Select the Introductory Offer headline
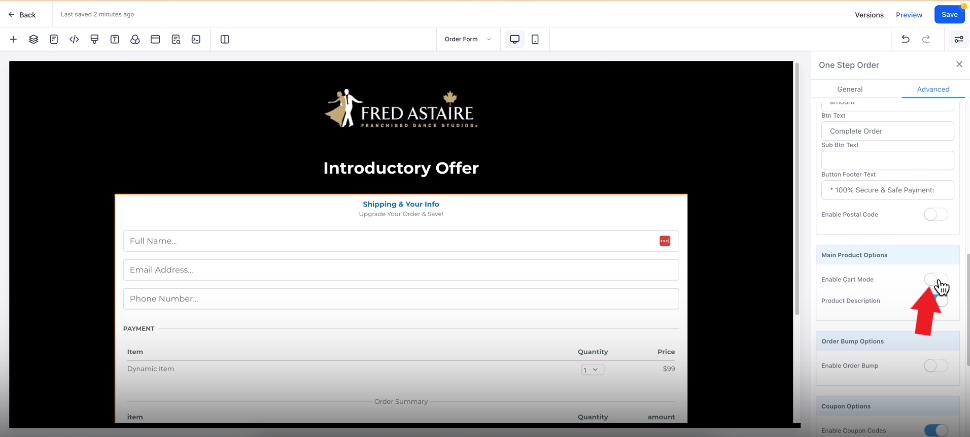This screenshot has height=437, width=970. pos(401,168)
